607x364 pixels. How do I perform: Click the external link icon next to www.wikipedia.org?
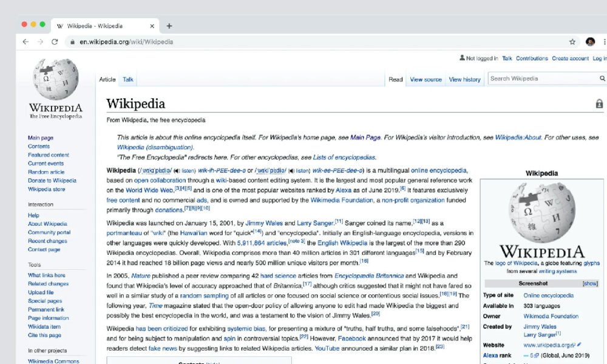573,345
